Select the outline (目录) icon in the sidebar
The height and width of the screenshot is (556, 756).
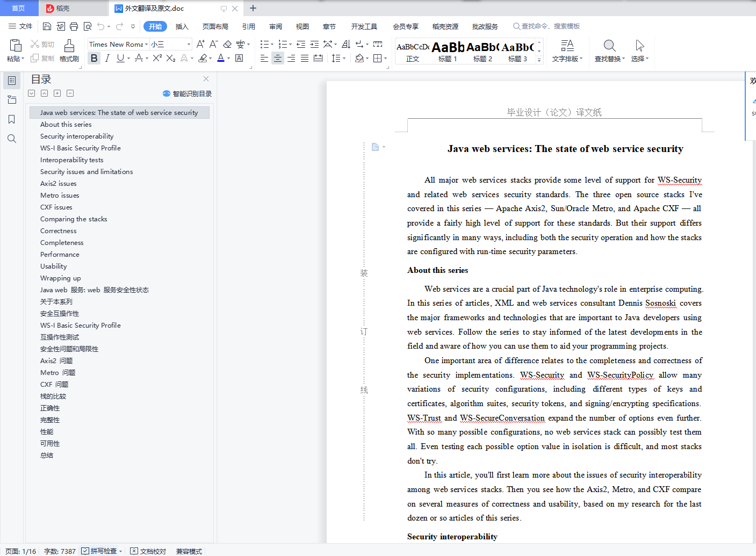[x=12, y=81]
